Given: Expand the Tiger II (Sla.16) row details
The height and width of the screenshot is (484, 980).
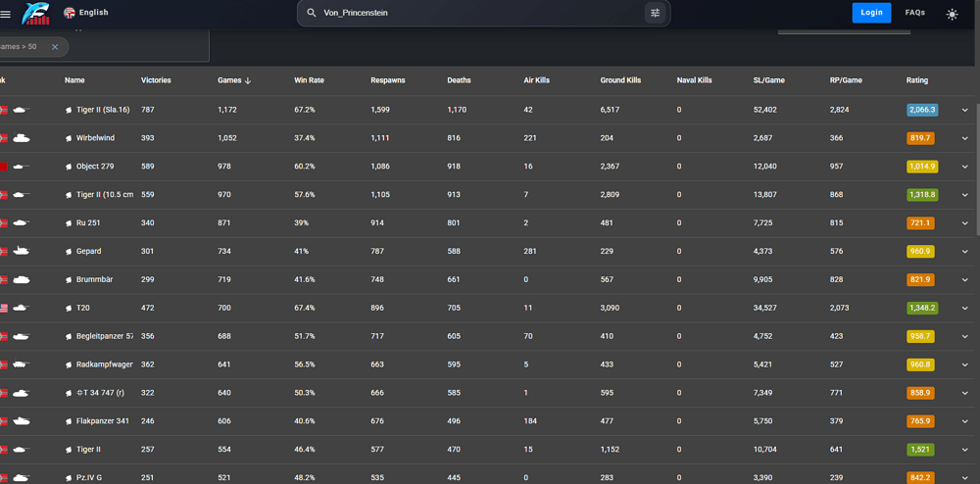Looking at the screenshot, I should [x=964, y=111].
